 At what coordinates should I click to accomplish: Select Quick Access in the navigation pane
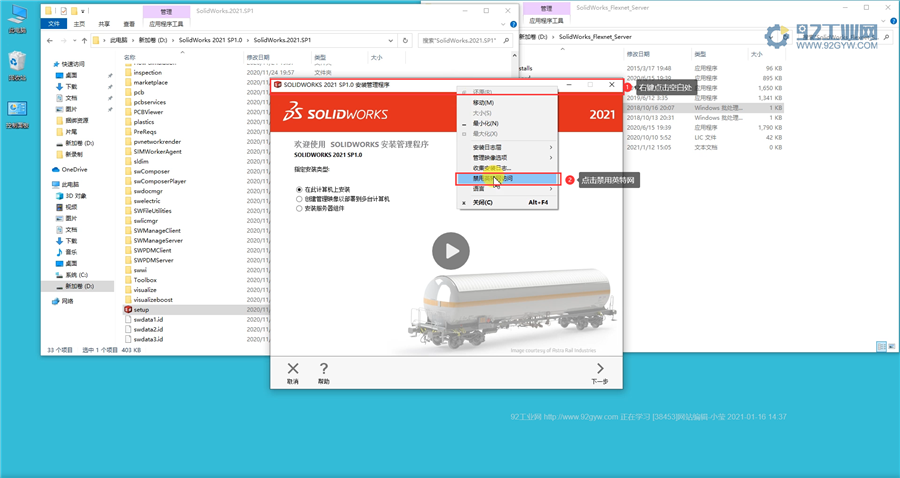tap(73, 64)
